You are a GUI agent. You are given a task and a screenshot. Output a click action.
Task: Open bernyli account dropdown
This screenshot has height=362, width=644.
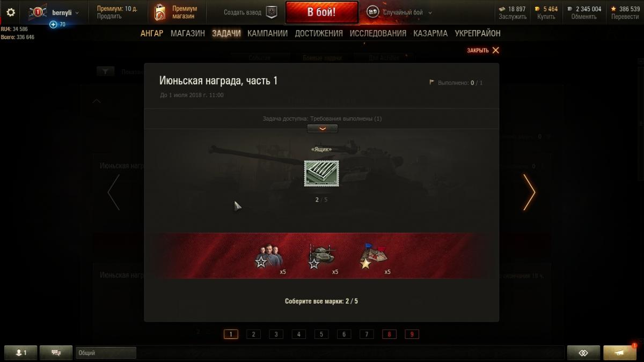pyautogui.click(x=65, y=12)
